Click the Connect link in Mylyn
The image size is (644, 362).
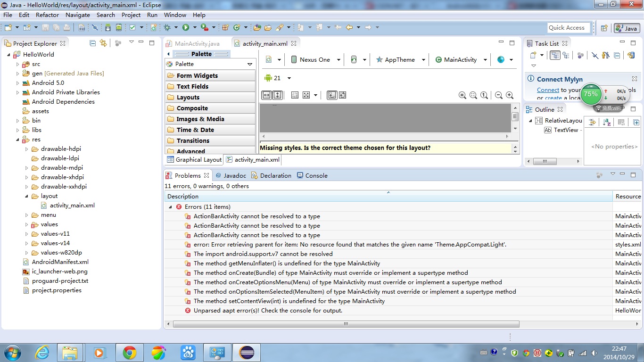click(x=548, y=90)
